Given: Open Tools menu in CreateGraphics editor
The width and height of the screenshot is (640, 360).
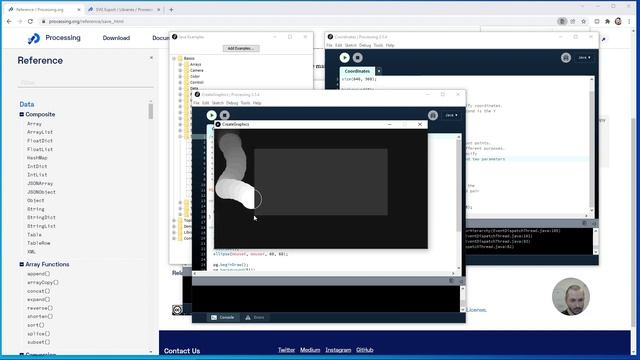Looking at the screenshot, I should coord(245,103).
